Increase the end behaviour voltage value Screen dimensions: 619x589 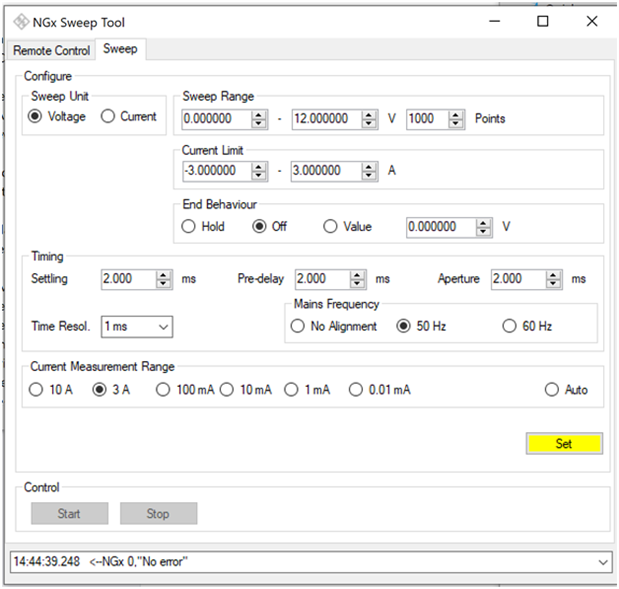(x=483, y=223)
